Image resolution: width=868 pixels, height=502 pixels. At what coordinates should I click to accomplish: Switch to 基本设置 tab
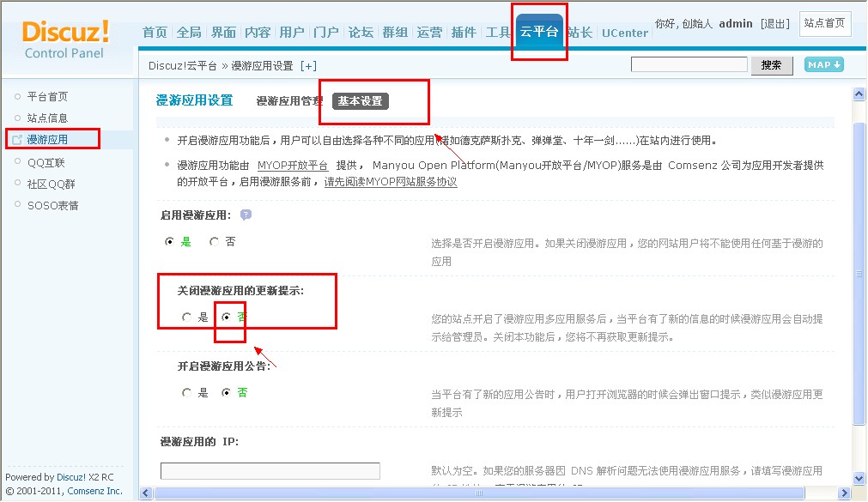(361, 101)
